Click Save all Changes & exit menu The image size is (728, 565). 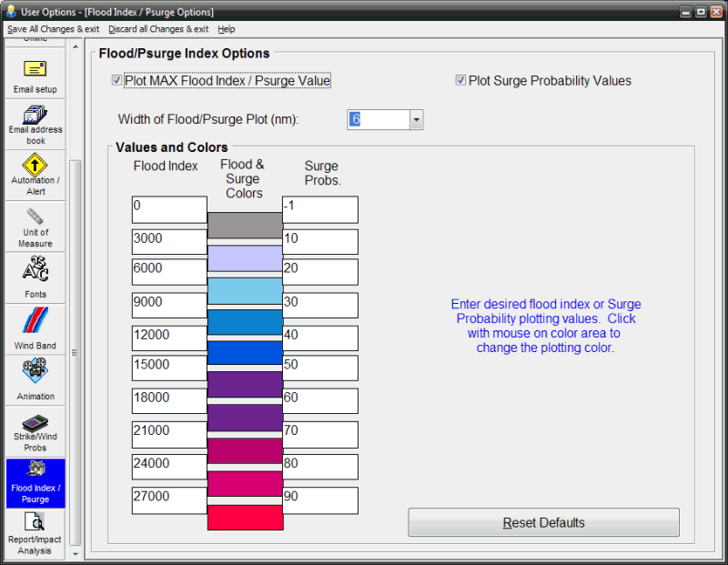pos(53,29)
